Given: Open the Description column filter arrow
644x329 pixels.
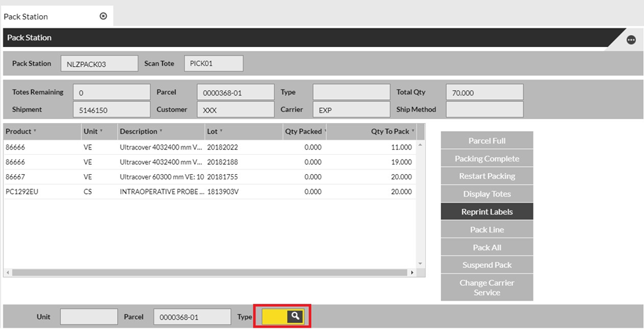Looking at the screenshot, I should coord(161,132).
